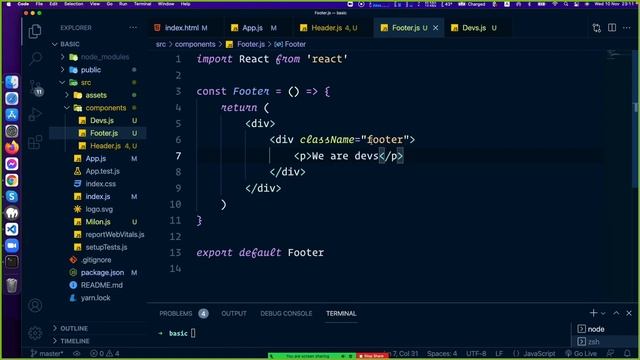Split the editor to the right
Screen dimensions: 640x360
(612, 28)
